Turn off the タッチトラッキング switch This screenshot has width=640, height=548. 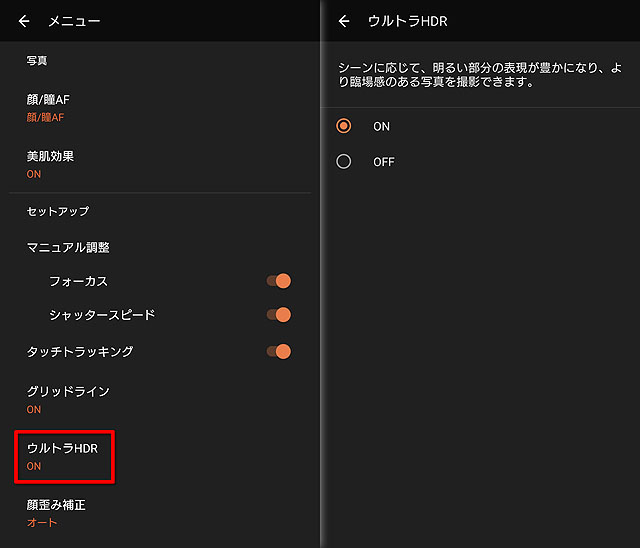tap(279, 351)
